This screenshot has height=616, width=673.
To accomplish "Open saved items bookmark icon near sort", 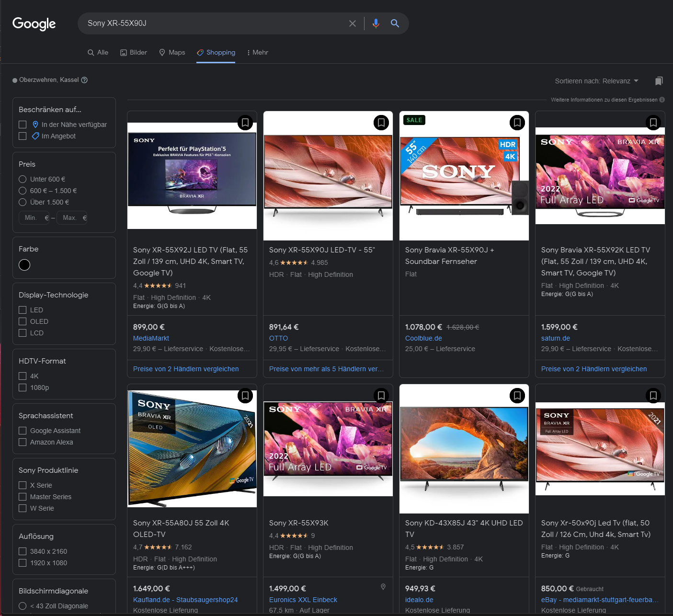I will click(x=659, y=81).
